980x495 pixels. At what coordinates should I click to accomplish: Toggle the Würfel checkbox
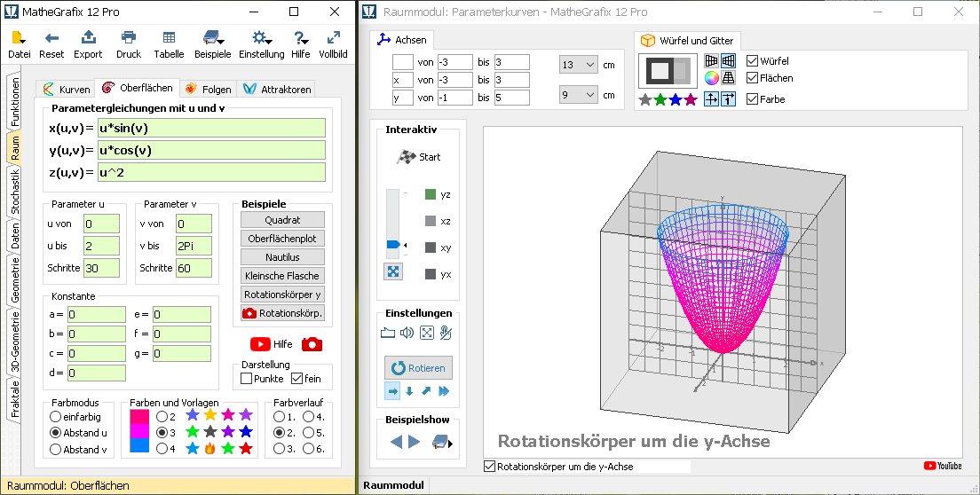(753, 61)
